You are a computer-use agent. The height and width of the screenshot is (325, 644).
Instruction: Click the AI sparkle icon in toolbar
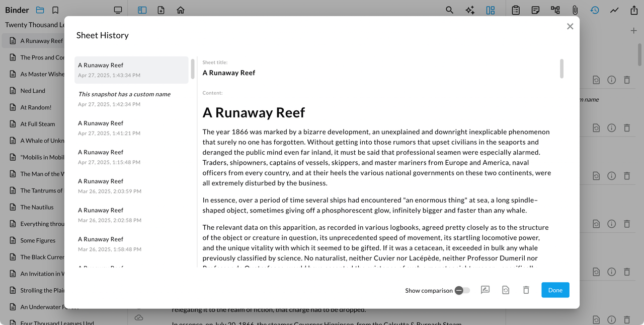point(470,10)
